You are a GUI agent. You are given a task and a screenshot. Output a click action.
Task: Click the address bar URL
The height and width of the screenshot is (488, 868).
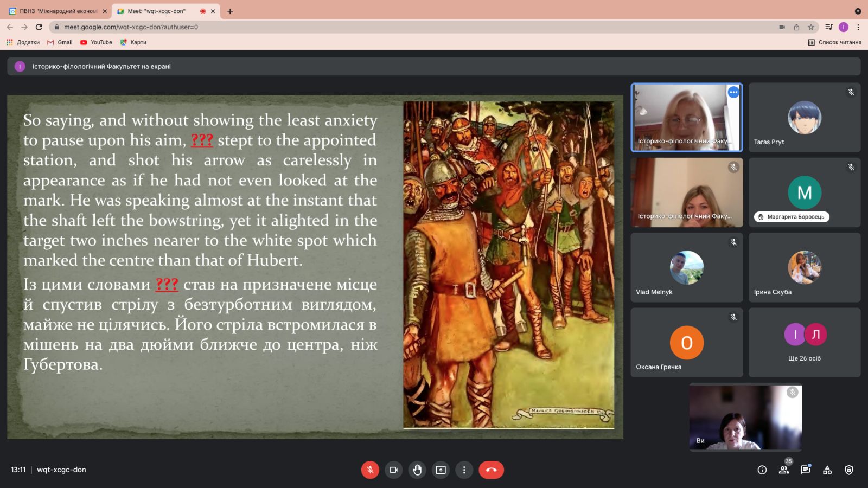tap(131, 27)
